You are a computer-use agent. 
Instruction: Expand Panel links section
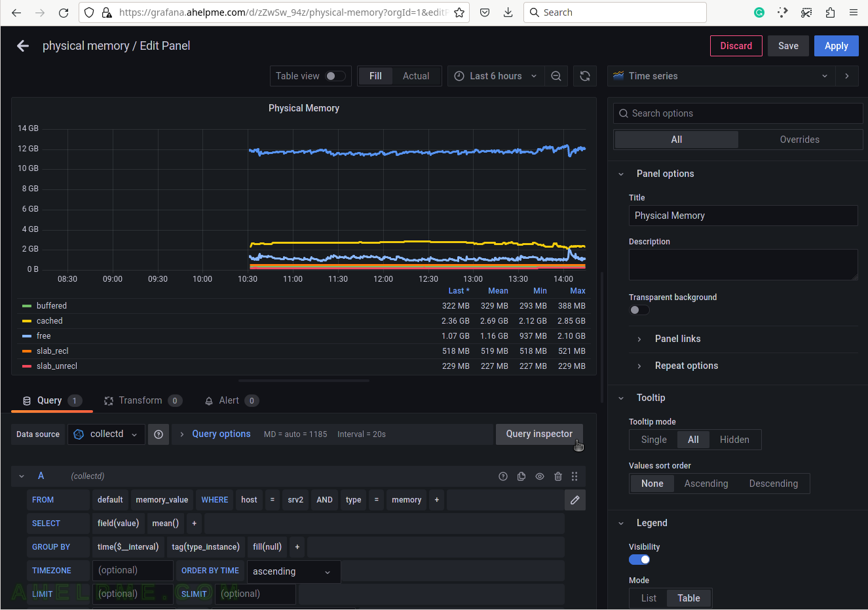coord(677,339)
